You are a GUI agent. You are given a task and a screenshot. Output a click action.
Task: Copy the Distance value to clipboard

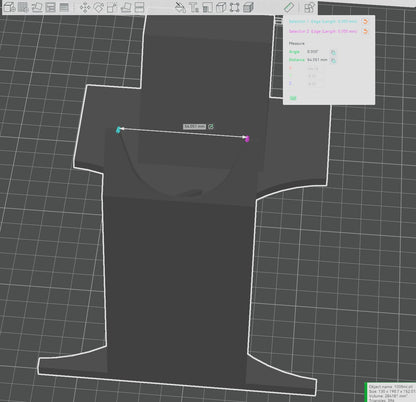[x=333, y=60]
